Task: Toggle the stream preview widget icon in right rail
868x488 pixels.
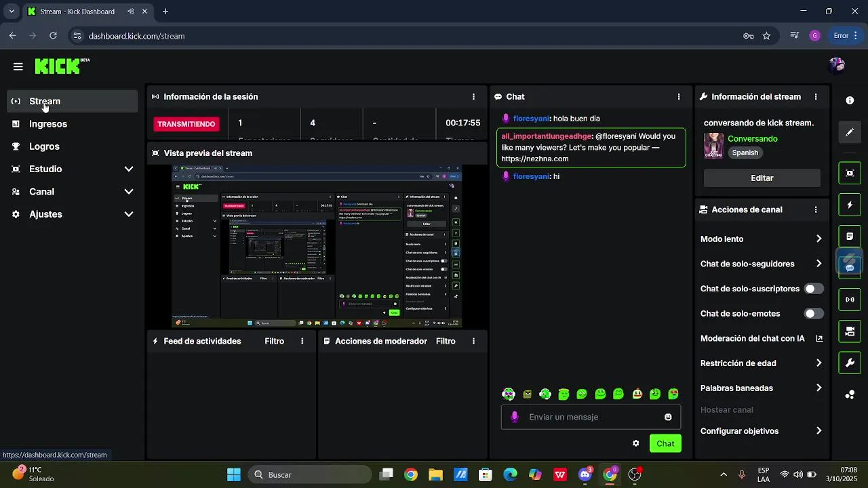Action: (850, 173)
